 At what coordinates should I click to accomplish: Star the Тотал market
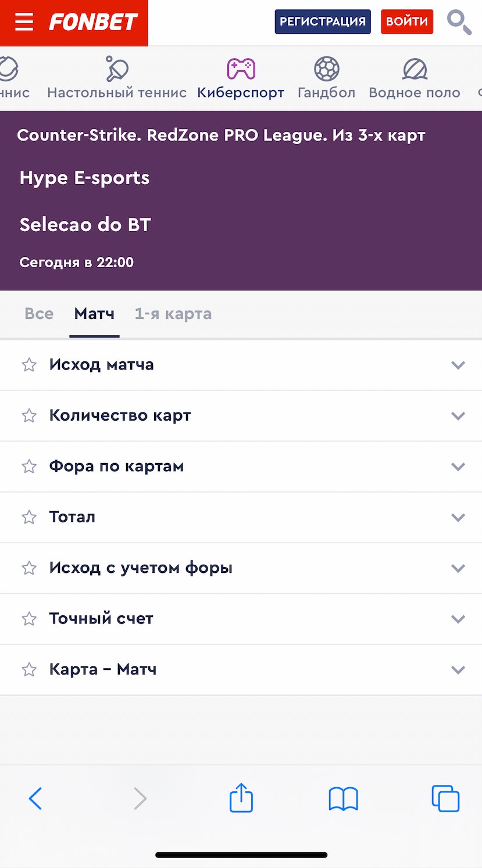(29, 517)
